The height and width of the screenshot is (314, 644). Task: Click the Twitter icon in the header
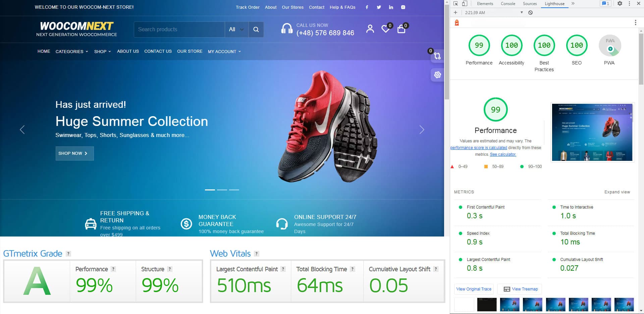coord(379,7)
